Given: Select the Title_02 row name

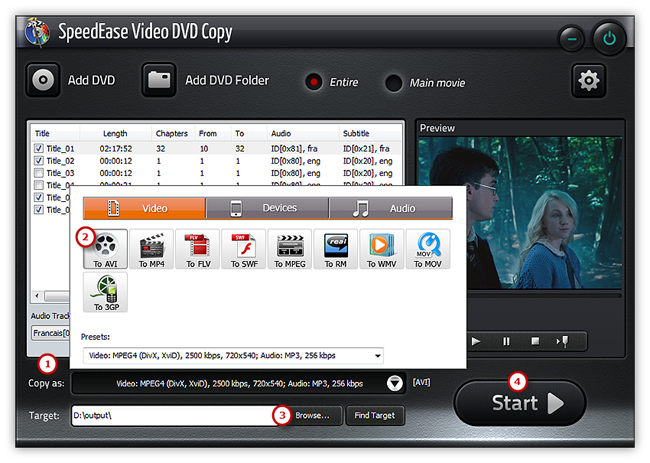Looking at the screenshot, I should click(60, 161).
